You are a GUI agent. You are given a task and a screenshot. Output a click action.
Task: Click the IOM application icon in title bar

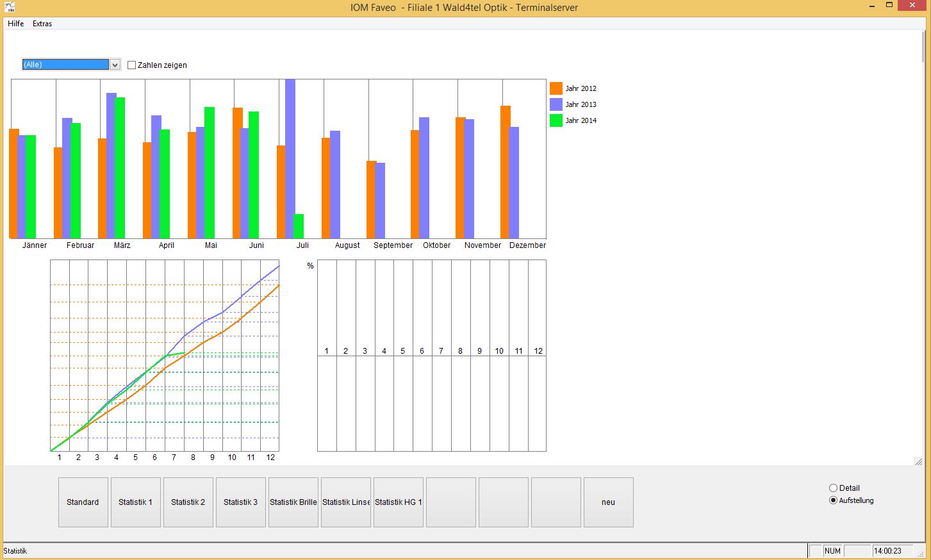tap(9, 8)
